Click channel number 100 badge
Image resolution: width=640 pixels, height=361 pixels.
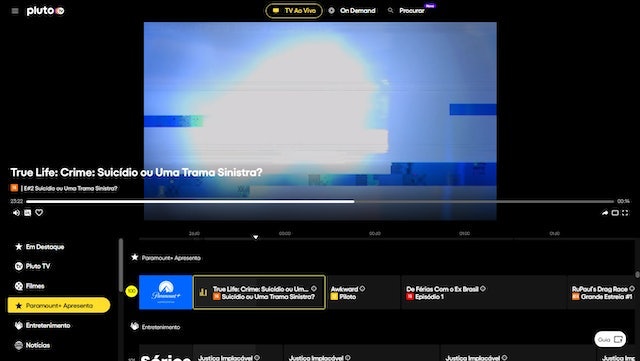[131, 291]
